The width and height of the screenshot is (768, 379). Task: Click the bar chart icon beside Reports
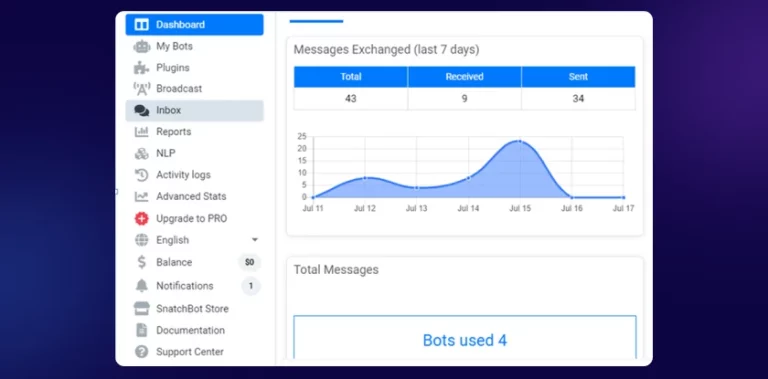coord(142,132)
